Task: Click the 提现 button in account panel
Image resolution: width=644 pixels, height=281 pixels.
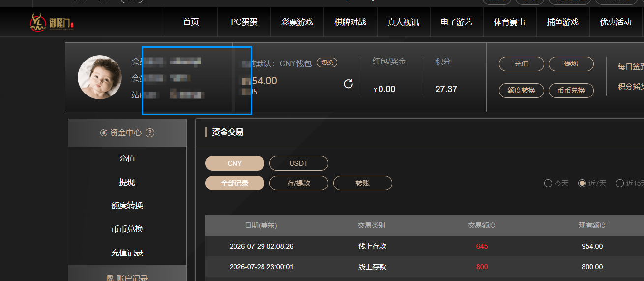Action: [571, 64]
